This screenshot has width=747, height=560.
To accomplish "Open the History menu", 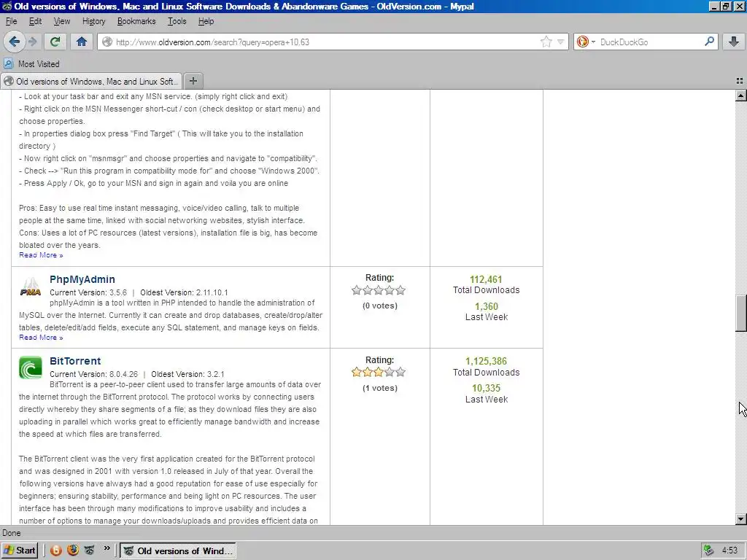I will tap(93, 21).
